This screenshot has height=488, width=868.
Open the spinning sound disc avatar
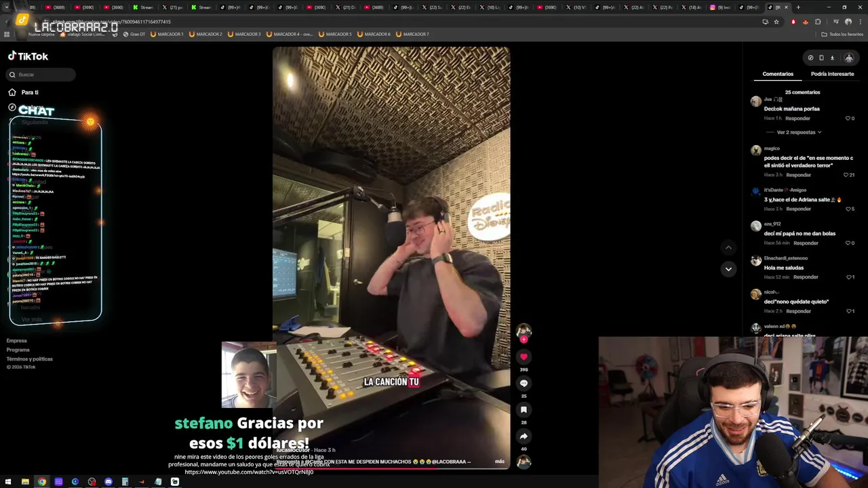pyautogui.click(x=524, y=462)
